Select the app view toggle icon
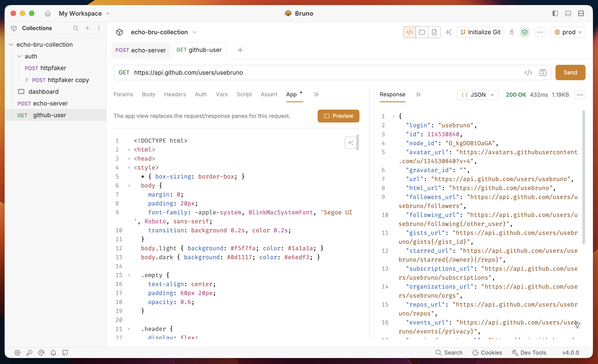 click(x=422, y=32)
